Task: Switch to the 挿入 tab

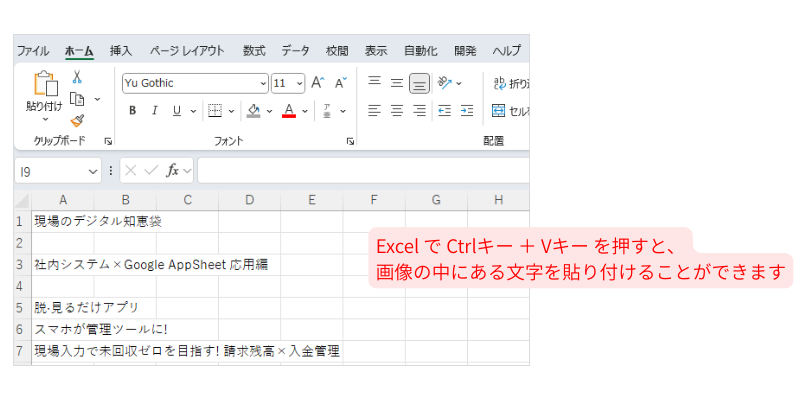Action: 121,51
